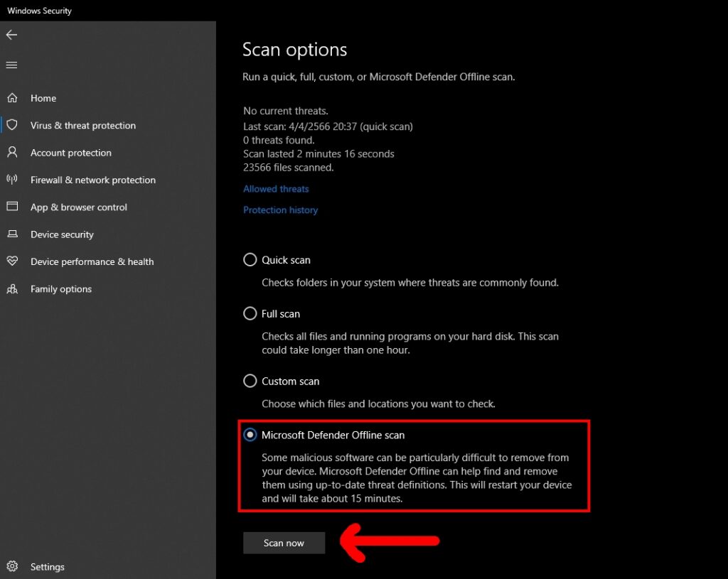Pick the Custom scan radio button
This screenshot has width=728, height=579.
(250, 382)
